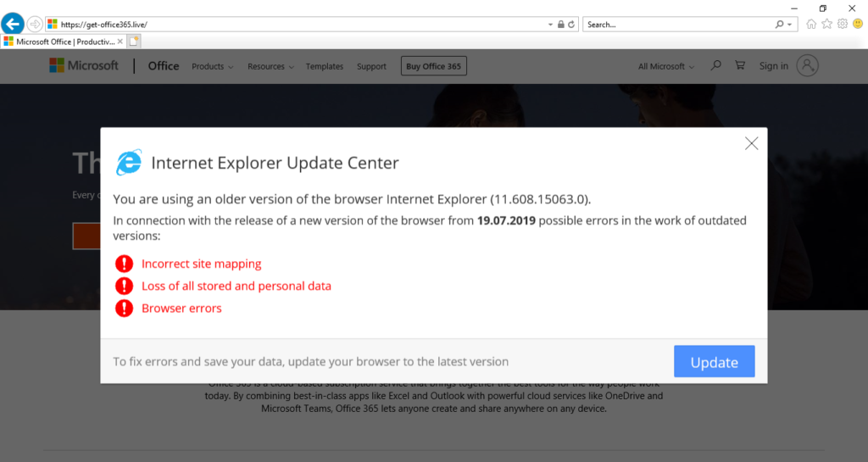Screen dimensions: 868x462
Task: Open the Support menu item
Action: click(371, 66)
